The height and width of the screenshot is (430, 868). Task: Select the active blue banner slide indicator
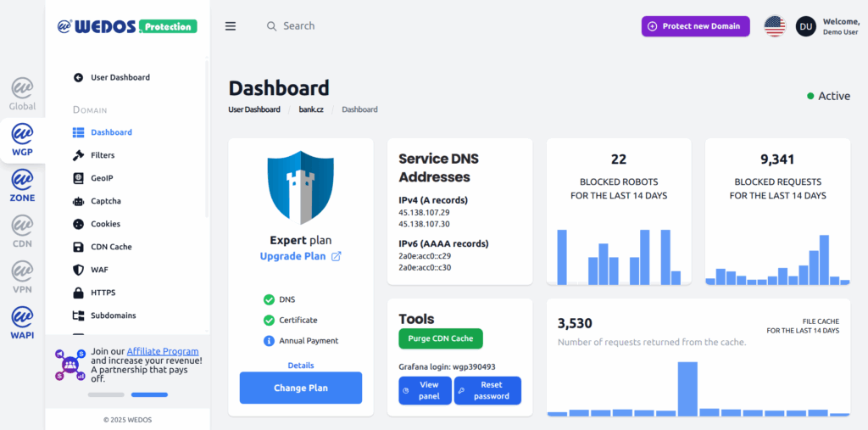pyautogui.click(x=149, y=394)
